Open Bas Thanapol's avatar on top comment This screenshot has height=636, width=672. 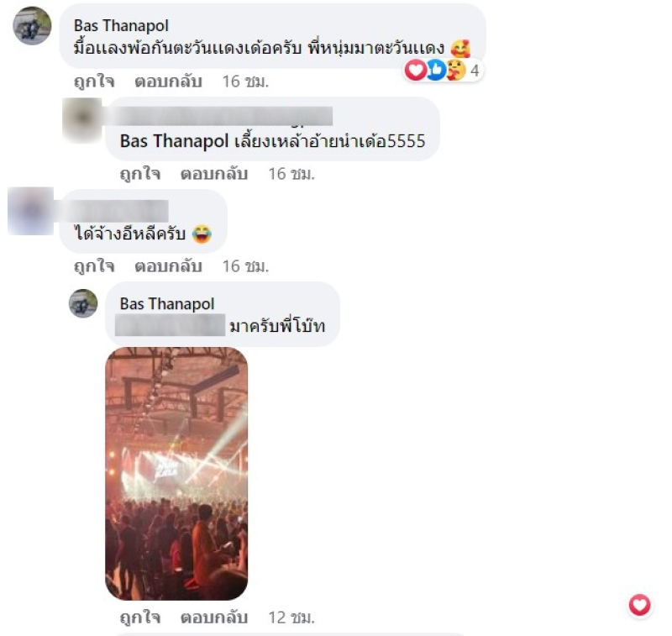(x=32, y=26)
